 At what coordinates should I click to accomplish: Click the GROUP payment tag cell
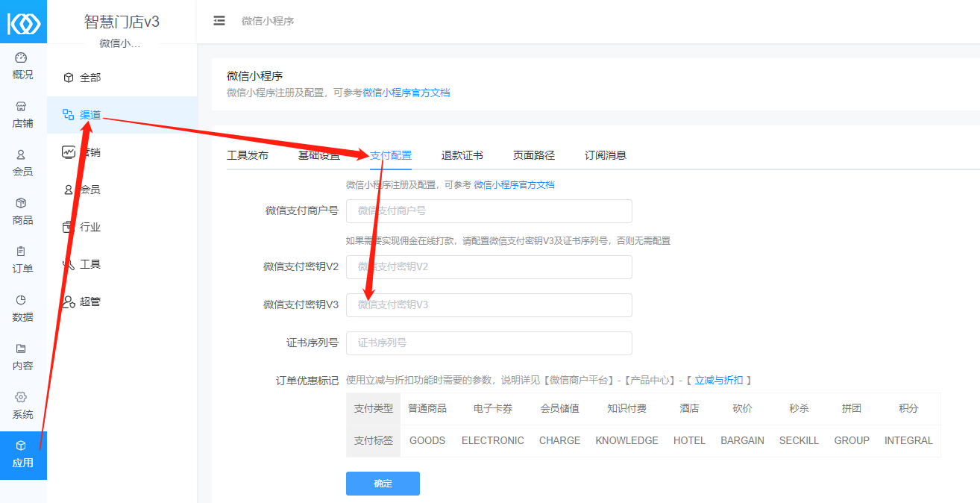(x=852, y=440)
